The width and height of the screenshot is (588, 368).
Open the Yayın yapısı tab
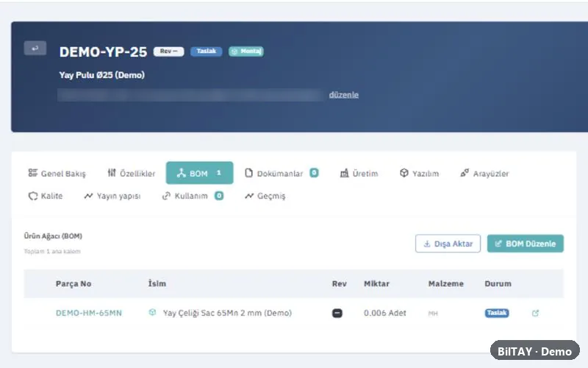pos(112,196)
